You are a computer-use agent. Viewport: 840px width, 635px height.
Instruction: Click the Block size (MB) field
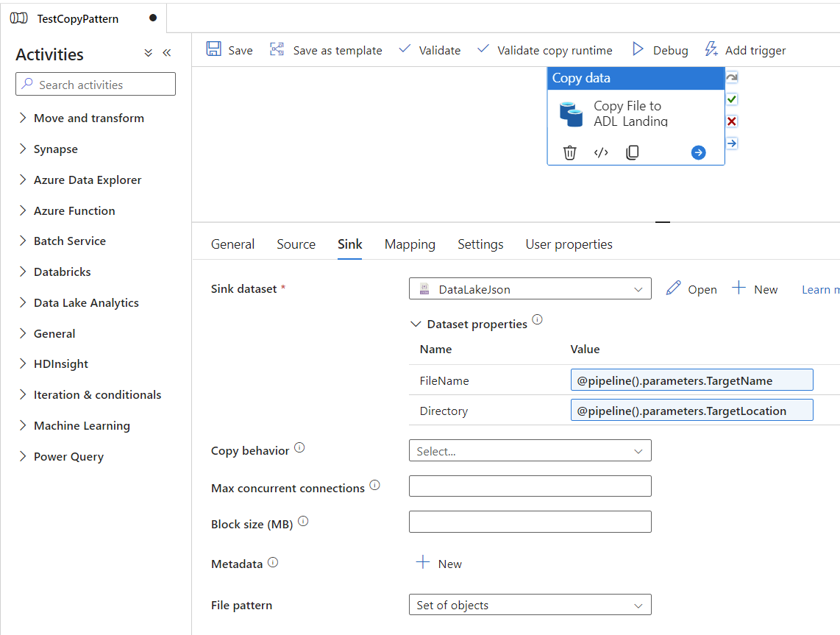pyautogui.click(x=530, y=522)
